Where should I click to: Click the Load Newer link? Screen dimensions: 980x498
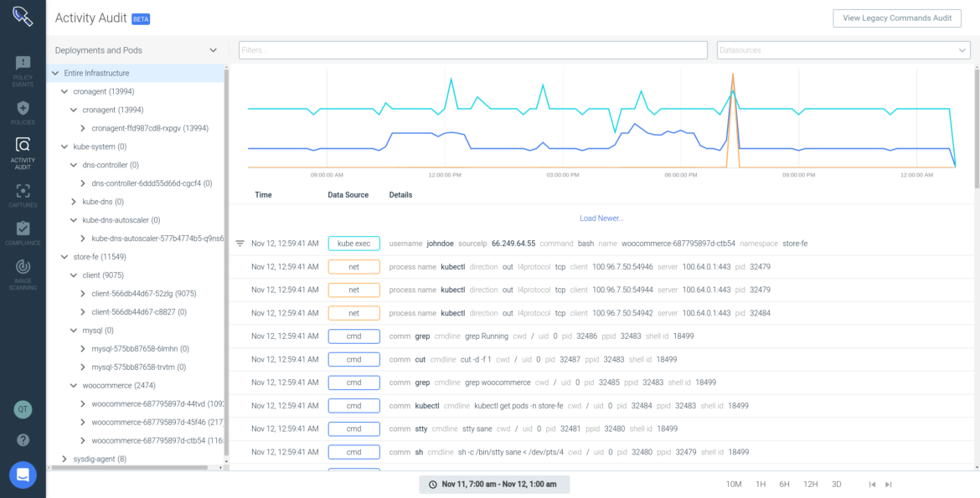coord(601,218)
